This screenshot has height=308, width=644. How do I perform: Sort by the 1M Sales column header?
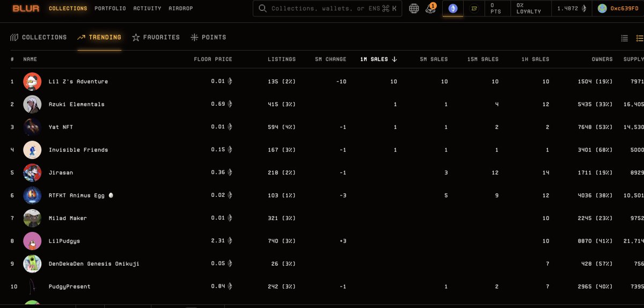[x=378, y=59]
